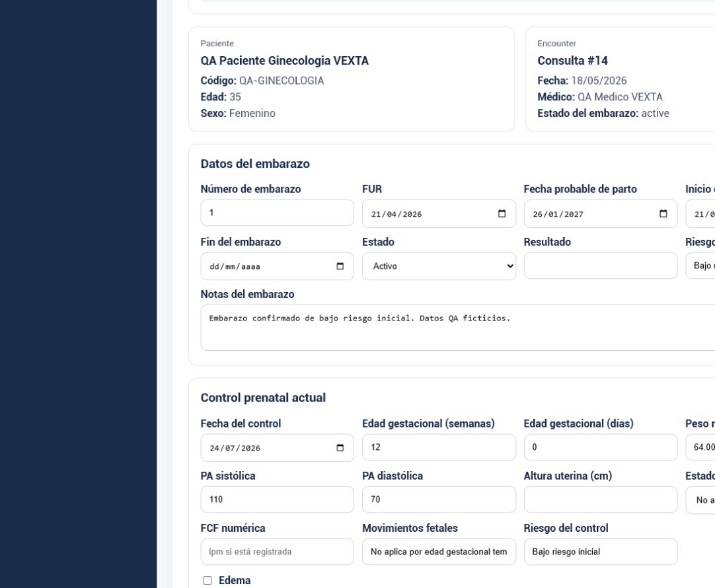Viewport: 715px width, 588px height.
Task: Click the doctor name QA Medico VEXTA
Action: [620, 97]
